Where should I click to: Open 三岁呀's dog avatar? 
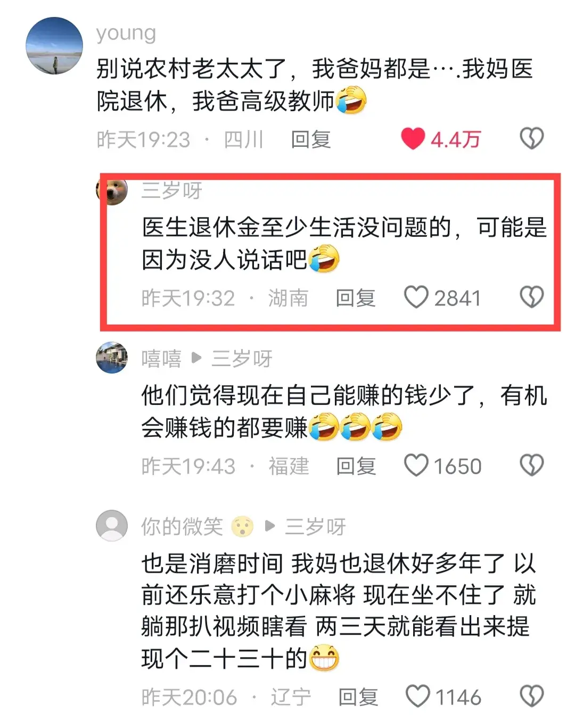click(x=113, y=191)
